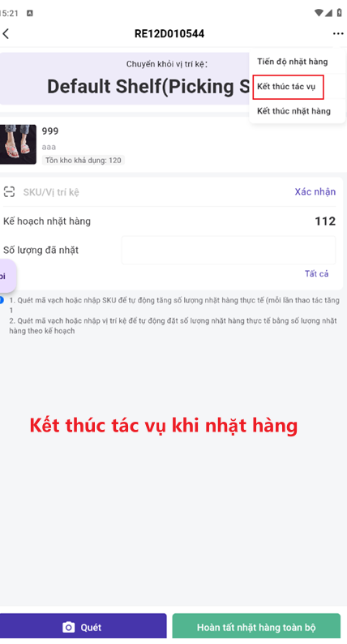Tap the battery icon in status bar
The width and height of the screenshot is (347, 644).
339,13
